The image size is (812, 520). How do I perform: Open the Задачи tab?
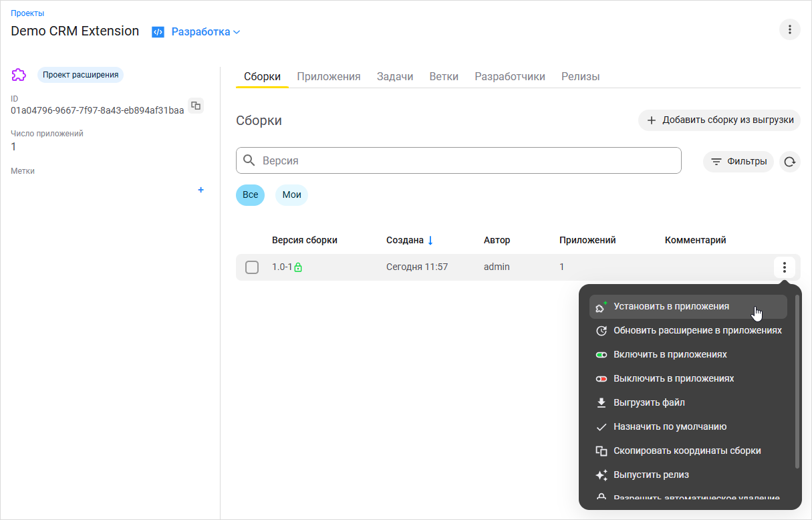tap(395, 76)
